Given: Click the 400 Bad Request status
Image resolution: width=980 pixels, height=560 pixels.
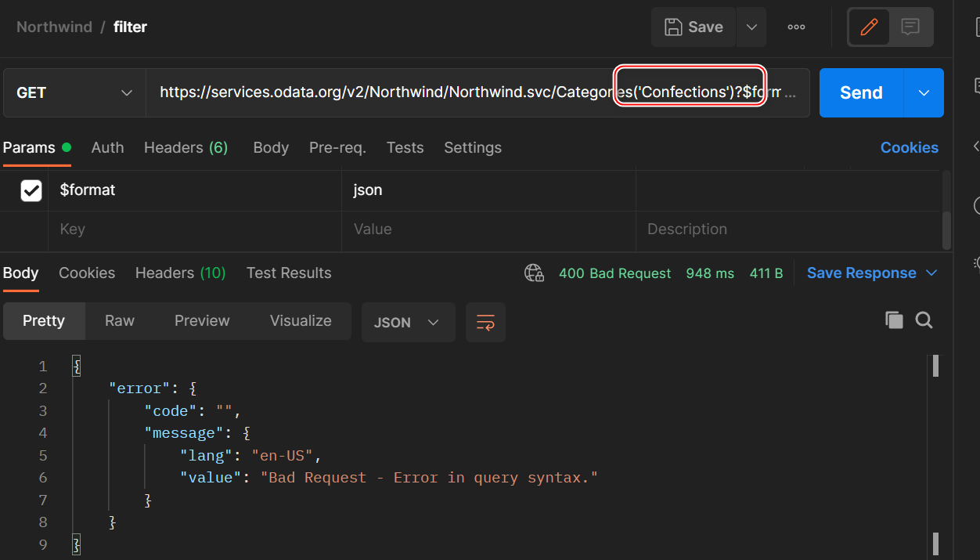Looking at the screenshot, I should pyautogui.click(x=614, y=273).
